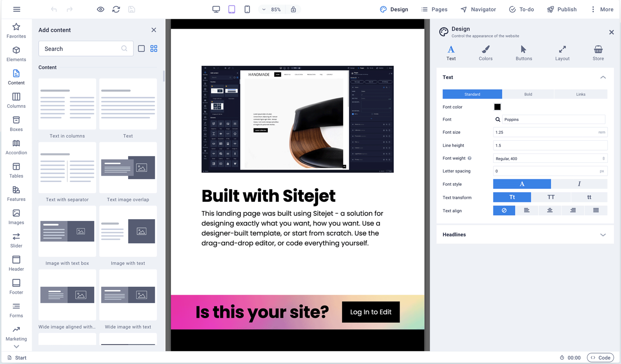This screenshot has width=621, height=364.
Task: Select the font color black swatch
Action: point(497,107)
